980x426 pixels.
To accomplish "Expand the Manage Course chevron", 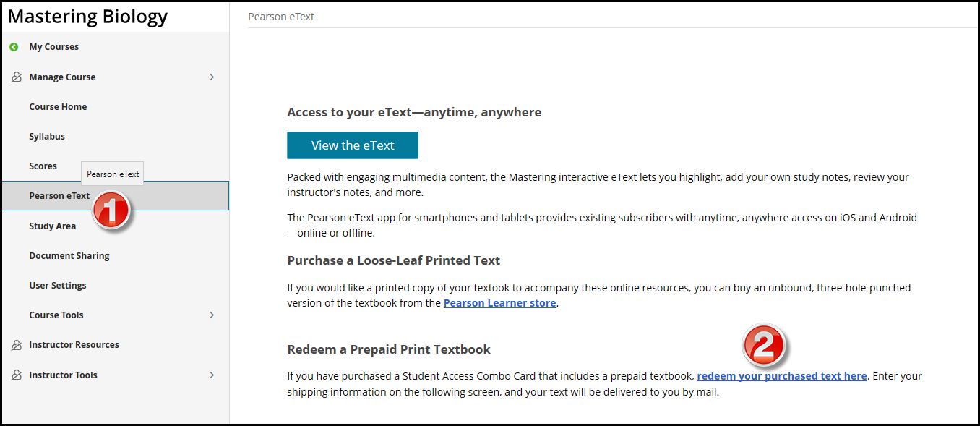I will pos(212,77).
